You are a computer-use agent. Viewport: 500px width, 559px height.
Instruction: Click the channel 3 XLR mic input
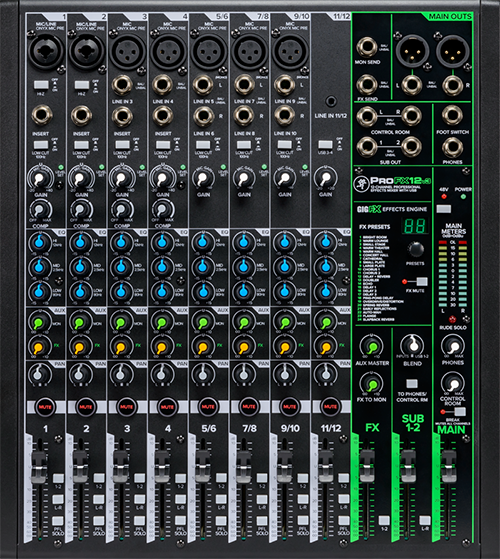pyautogui.click(x=127, y=52)
